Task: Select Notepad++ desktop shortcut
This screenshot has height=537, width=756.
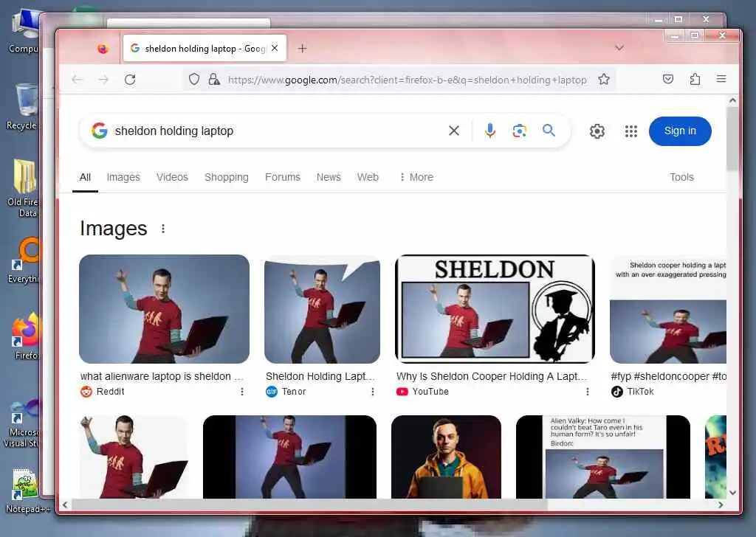Action: (26, 491)
